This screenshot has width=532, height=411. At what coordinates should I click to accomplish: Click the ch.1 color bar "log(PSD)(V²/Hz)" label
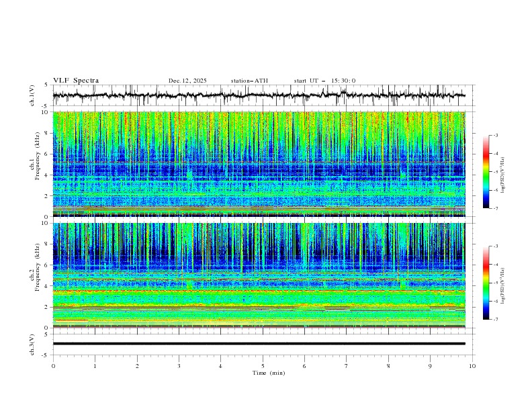tap(503, 175)
